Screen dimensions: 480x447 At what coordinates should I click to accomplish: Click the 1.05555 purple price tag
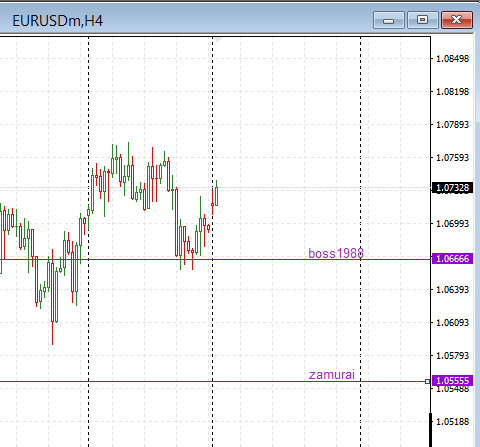click(x=452, y=381)
